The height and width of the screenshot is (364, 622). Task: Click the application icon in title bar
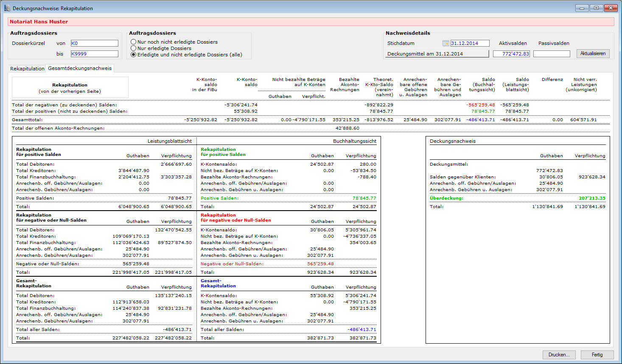(x=7, y=8)
